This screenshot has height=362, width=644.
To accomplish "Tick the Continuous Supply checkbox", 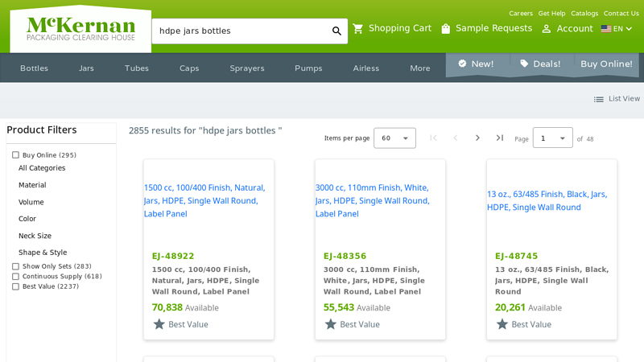I will click(x=15, y=277).
